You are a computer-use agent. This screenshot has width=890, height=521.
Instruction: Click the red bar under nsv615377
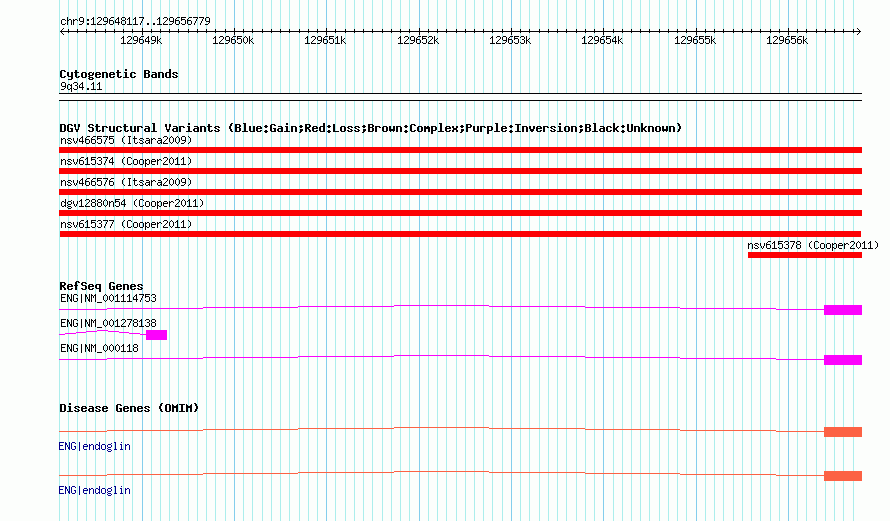[460, 234]
